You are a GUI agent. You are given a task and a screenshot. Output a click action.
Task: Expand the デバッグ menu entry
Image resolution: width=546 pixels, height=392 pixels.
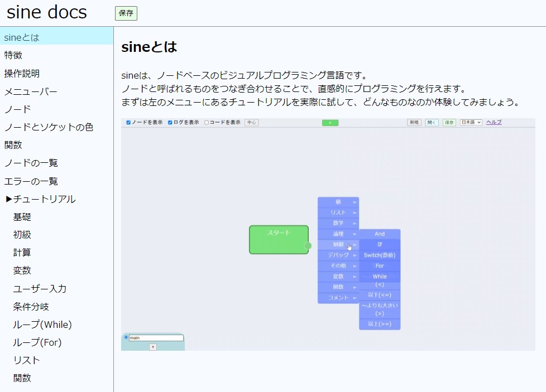point(338,255)
